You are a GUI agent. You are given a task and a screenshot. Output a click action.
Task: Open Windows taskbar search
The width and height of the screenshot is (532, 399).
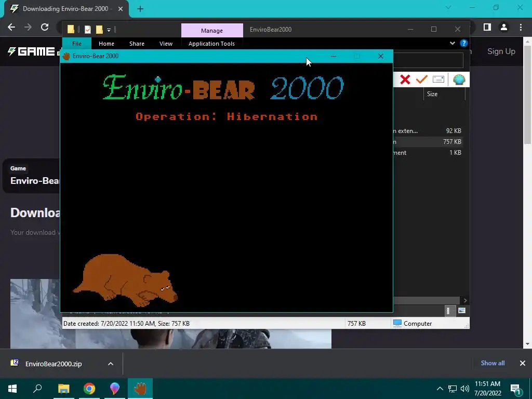[37, 389]
